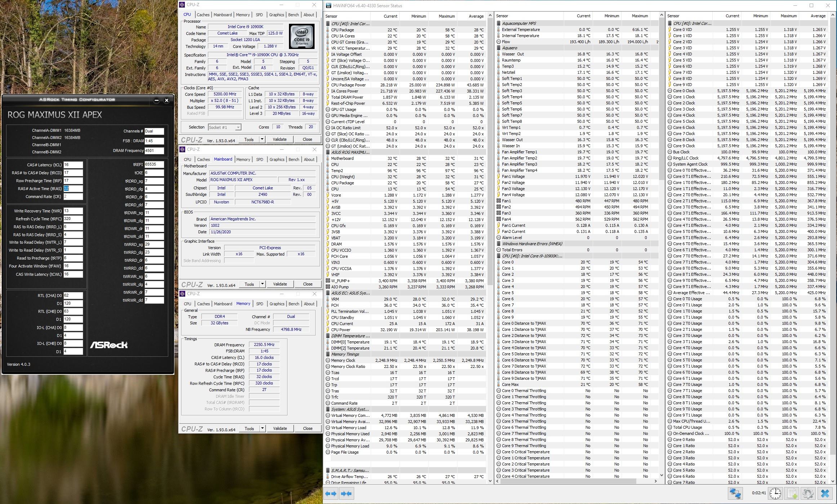Click the DRAM Frequency field showing 4501
This screenshot has height=504, width=837.
154,151
